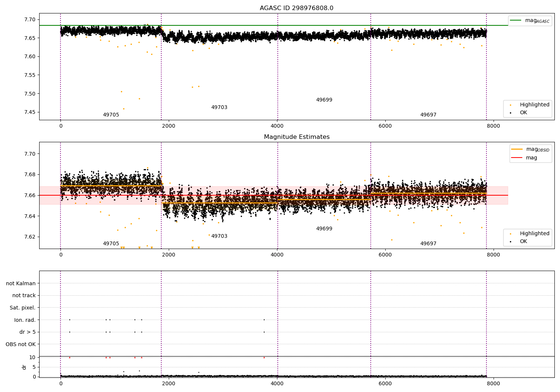Click y-tick 7.45 on AGASC plot
The image size is (560, 392).
(30, 112)
